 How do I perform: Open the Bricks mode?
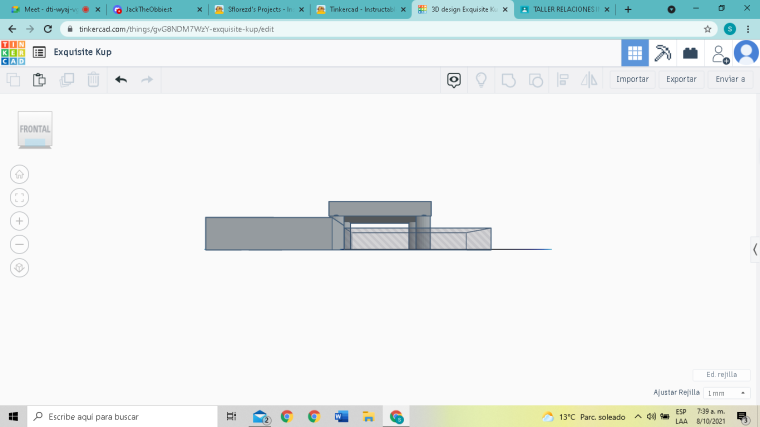coord(690,53)
